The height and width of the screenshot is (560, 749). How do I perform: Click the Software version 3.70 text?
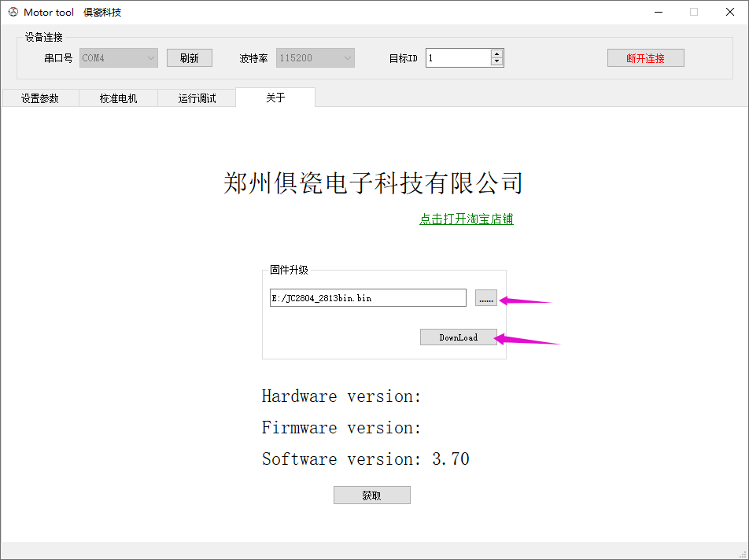click(364, 459)
